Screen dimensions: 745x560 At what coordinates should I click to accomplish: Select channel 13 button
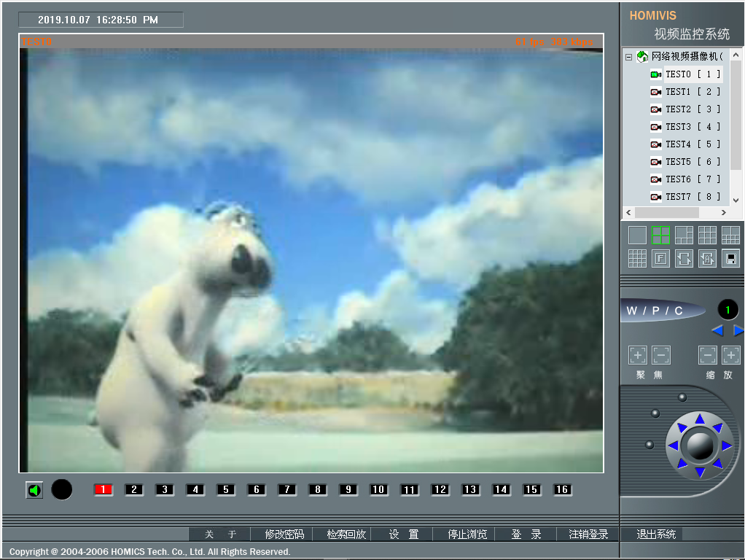470,490
